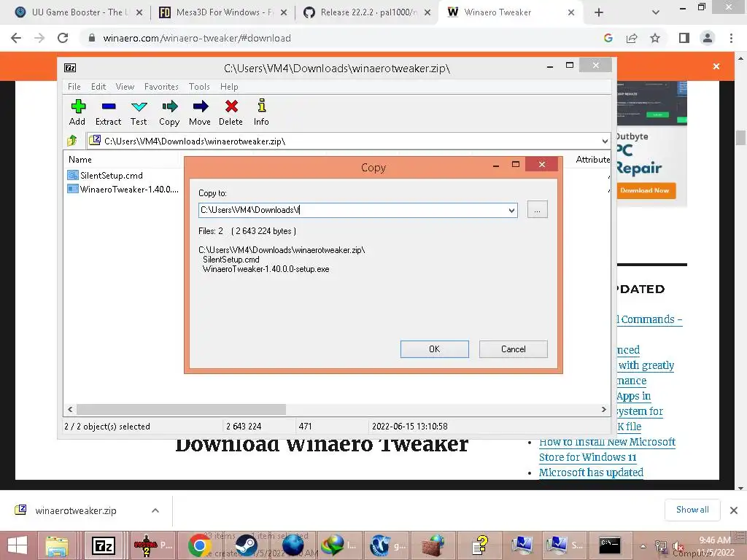Click the Test toolbar icon
The width and height of the screenshot is (747, 560).
tap(139, 112)
